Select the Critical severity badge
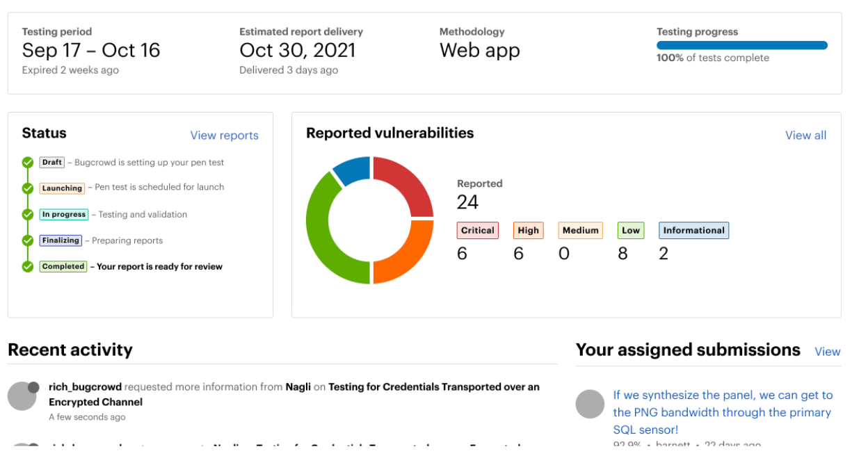The height and width of the screenshot is (474, 868). coord(477,231)
